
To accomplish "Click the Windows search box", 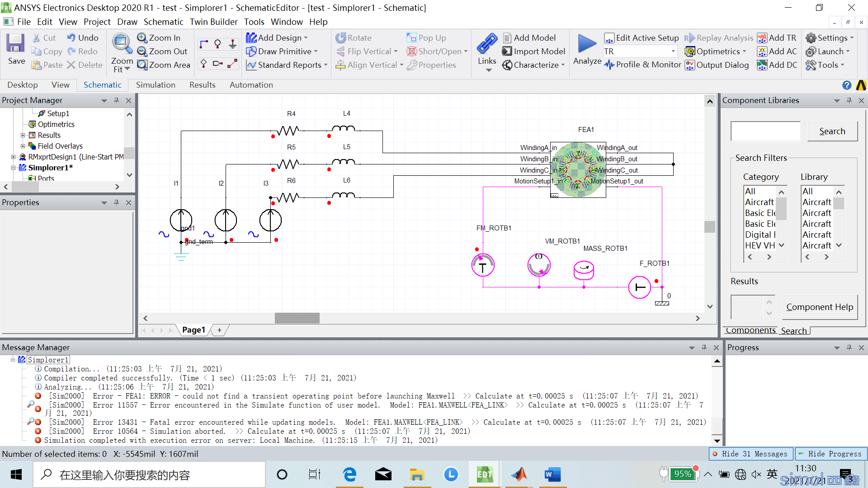I will [150, 474].
